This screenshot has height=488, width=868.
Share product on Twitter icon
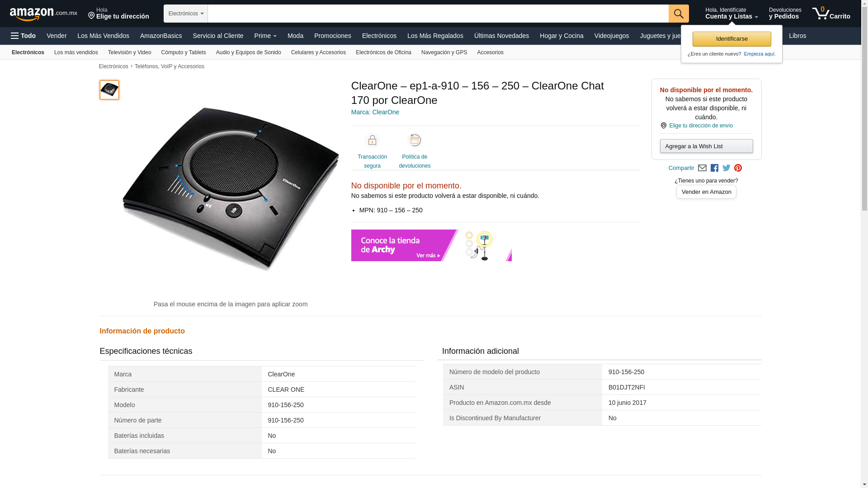[x=726, y=168]
